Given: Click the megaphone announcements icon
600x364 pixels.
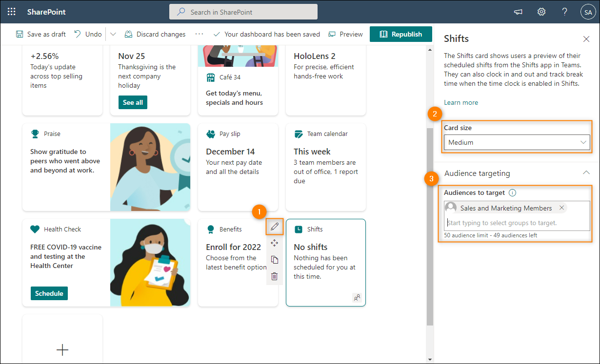Looking at the screenshot, I should pyautogui.click(x=518, y=12).
